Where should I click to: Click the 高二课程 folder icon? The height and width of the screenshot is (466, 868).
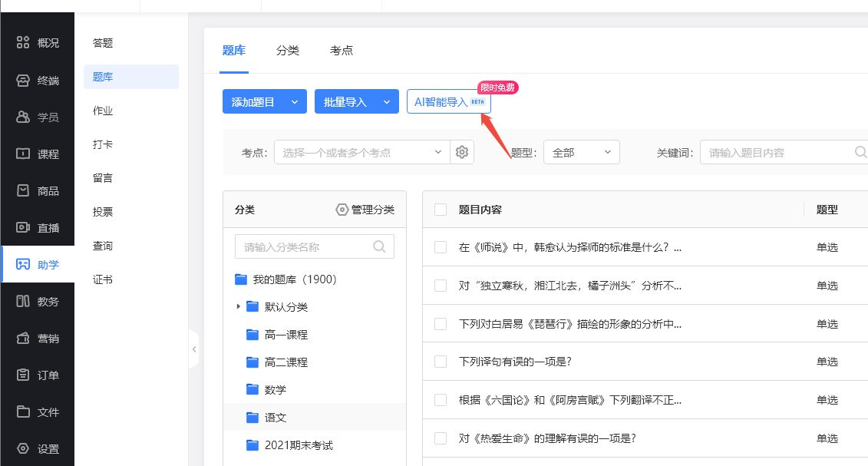click(x=252, y=362)
